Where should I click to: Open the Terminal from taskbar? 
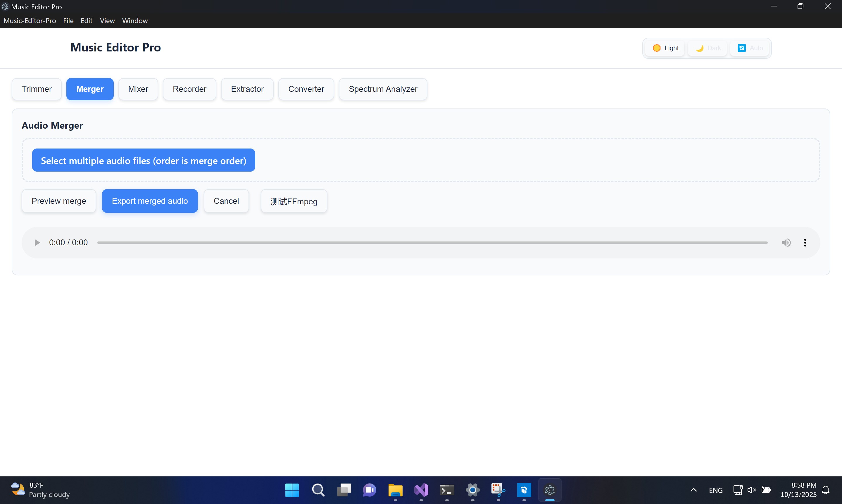point(447,490)
